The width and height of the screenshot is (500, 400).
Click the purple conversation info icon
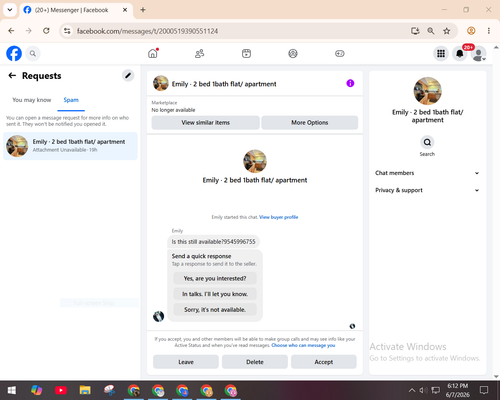(350, 83)
